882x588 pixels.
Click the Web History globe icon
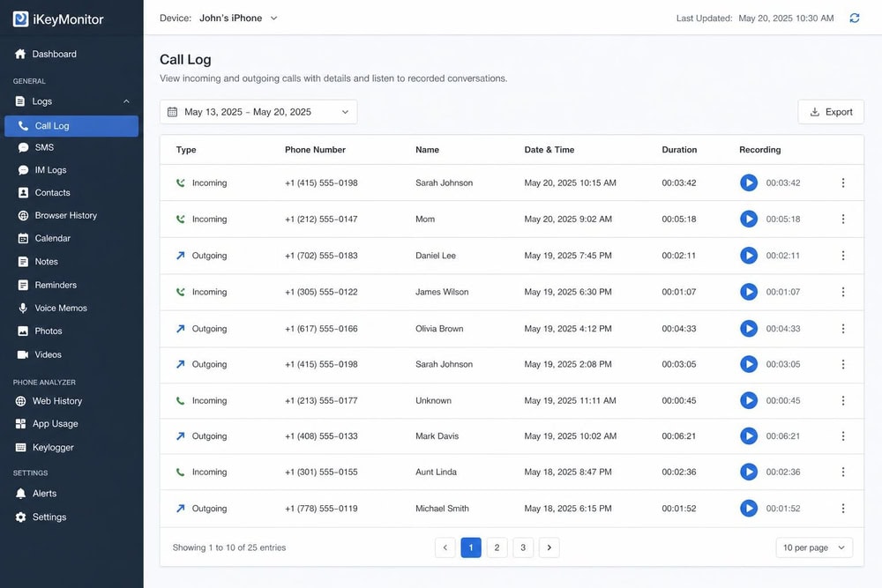[21, 401]
